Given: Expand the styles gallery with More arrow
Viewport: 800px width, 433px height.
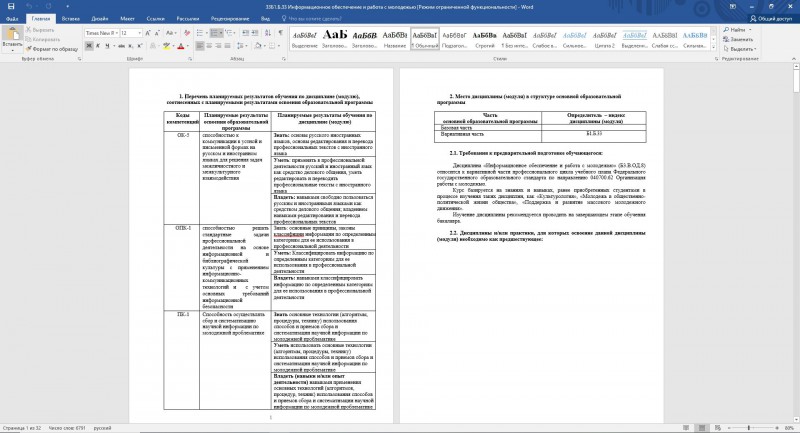Looking at the screenshot, I should click(714, 47).
